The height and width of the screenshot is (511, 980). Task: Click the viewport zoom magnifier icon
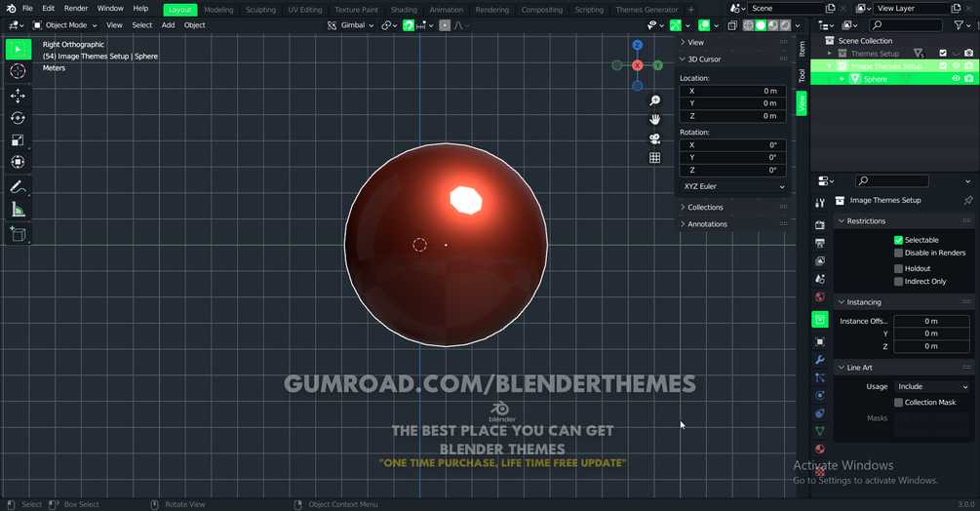pos(654,100)
